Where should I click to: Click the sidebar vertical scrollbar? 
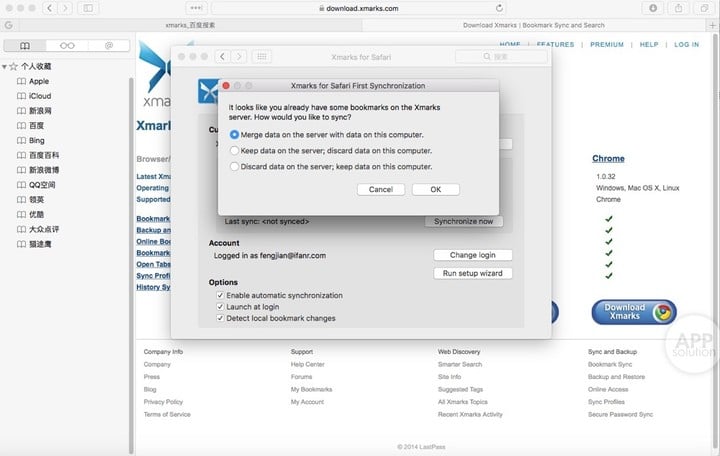(x=131, y=265)
